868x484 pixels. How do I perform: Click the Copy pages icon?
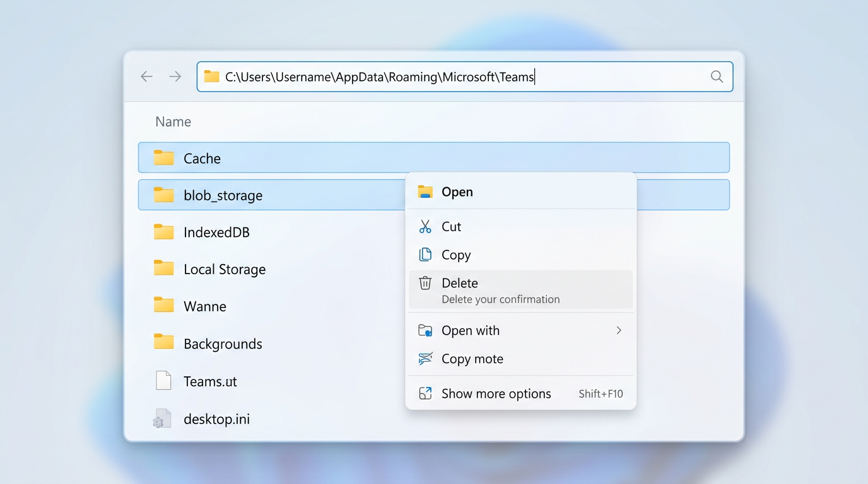425,255
